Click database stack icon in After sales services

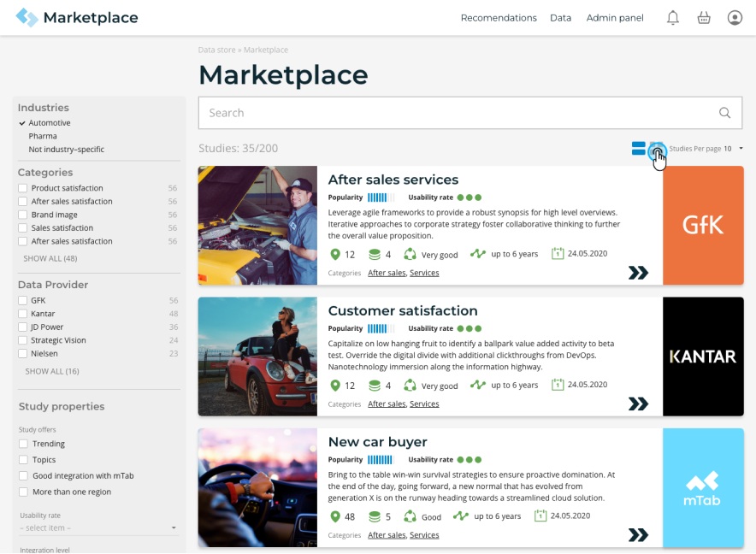click(x=374, y=254)
